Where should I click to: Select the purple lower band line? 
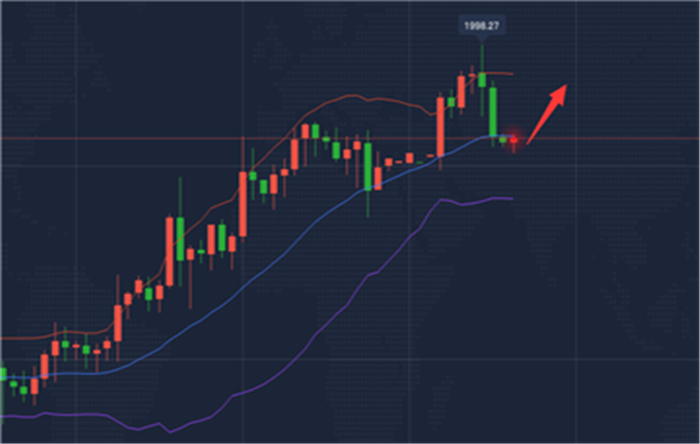[330, 318]
